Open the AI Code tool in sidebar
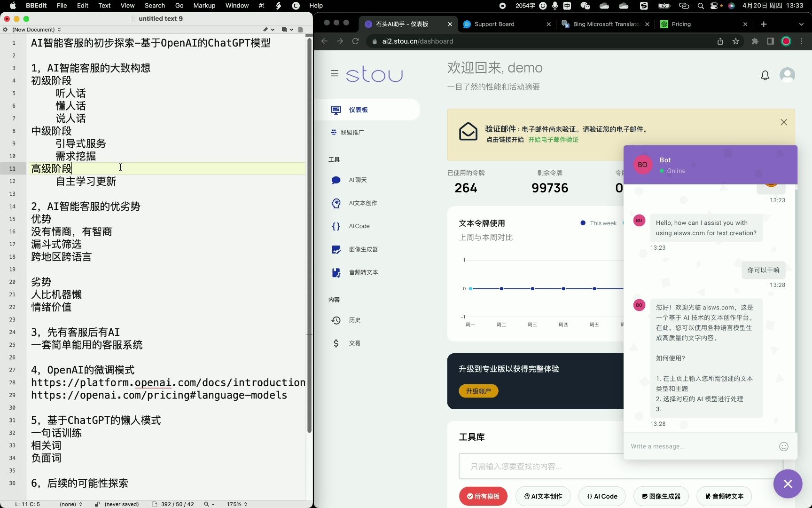Screen dimensions: 812x508 (351, 226)
